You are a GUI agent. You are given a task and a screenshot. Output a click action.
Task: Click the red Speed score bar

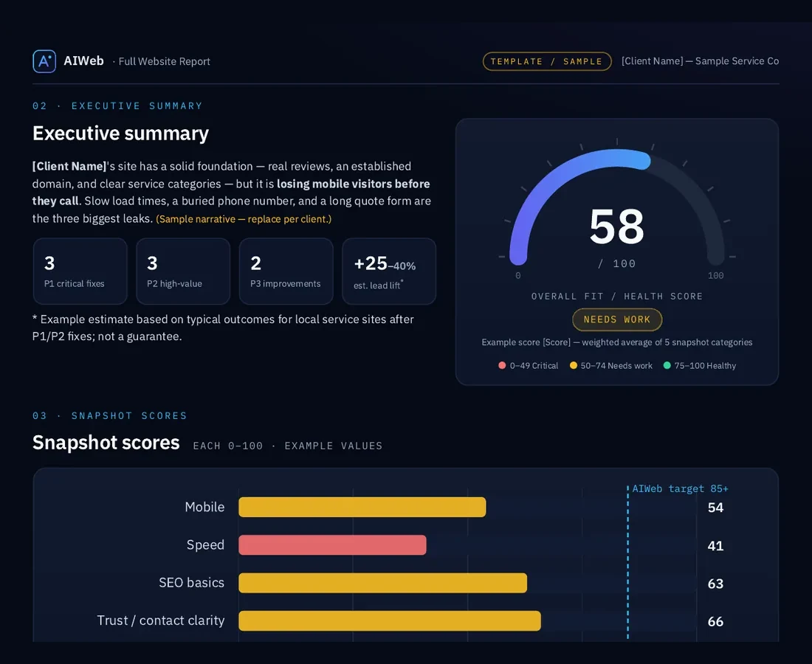pos(332,545)
